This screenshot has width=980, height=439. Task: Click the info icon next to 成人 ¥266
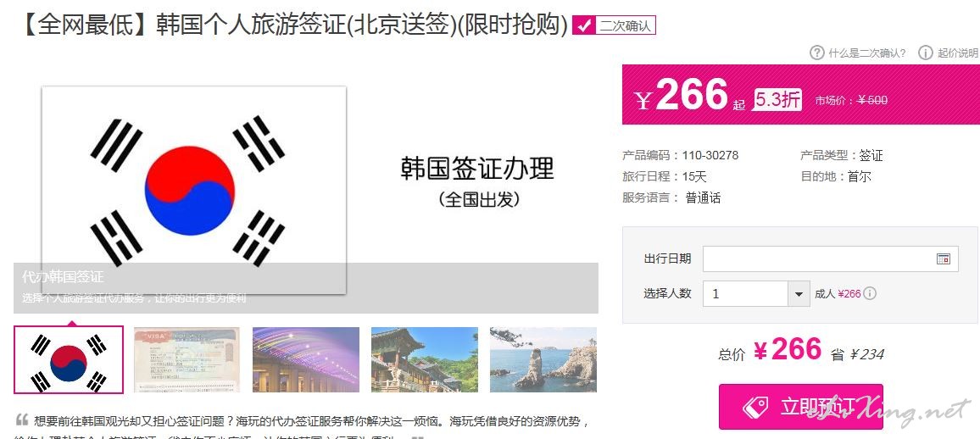pos(870,293)
